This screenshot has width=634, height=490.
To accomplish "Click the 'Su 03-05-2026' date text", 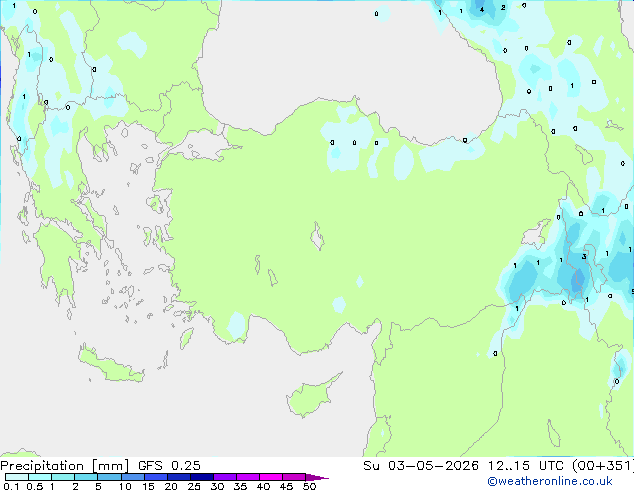I will (x=421, y=466).
